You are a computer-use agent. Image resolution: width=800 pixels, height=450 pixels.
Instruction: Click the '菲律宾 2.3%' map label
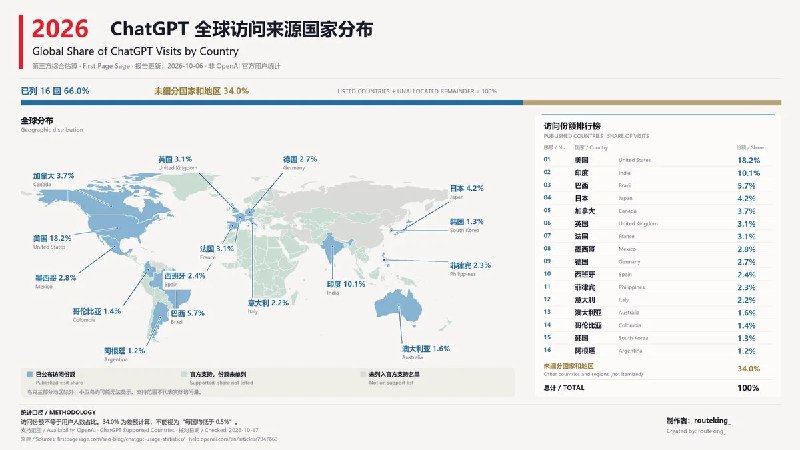470,265
